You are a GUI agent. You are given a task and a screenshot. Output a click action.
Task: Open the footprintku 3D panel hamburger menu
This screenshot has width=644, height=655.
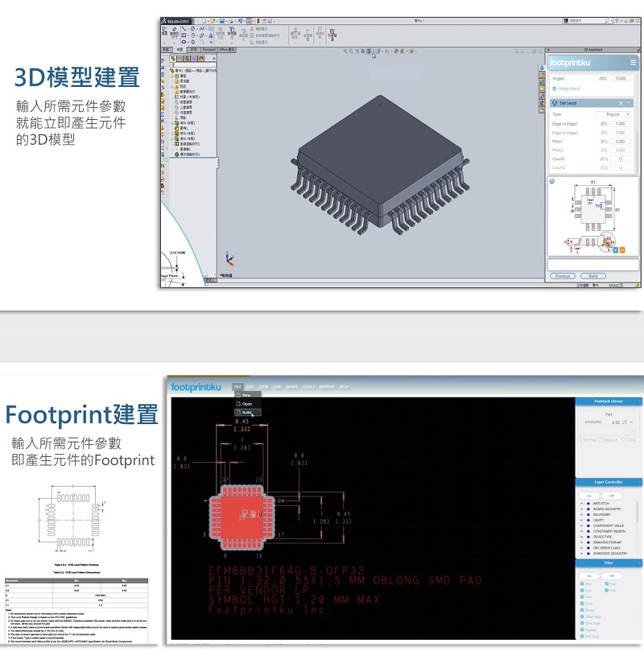point(634,63)
